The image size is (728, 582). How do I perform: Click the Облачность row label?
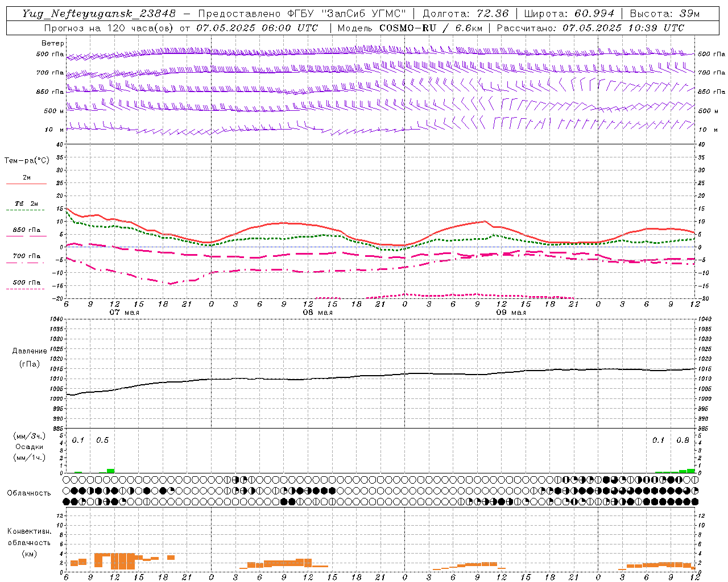point(29,493)
